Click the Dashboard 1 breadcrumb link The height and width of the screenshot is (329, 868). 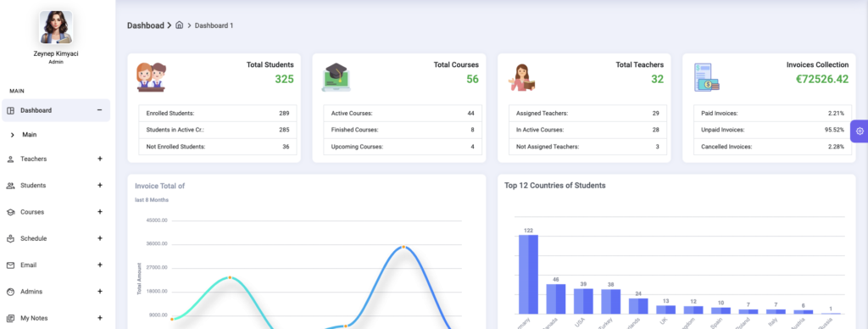[214, 25]
